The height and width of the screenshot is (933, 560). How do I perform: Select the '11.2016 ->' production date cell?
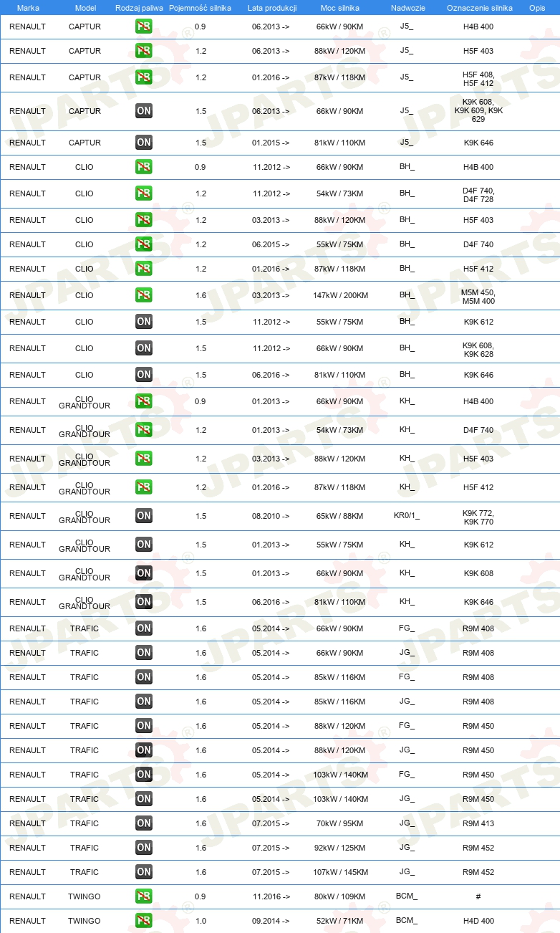(x=271, y=896)
